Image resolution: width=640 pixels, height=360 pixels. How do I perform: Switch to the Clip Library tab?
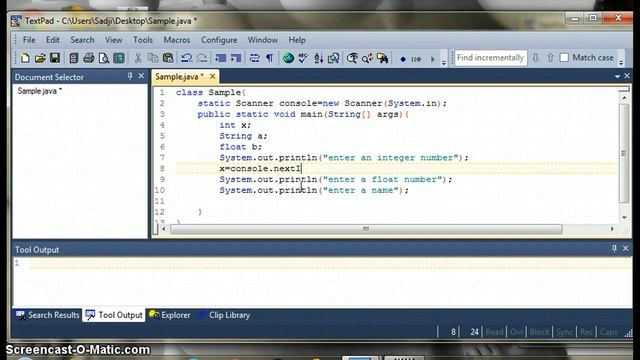224,315
